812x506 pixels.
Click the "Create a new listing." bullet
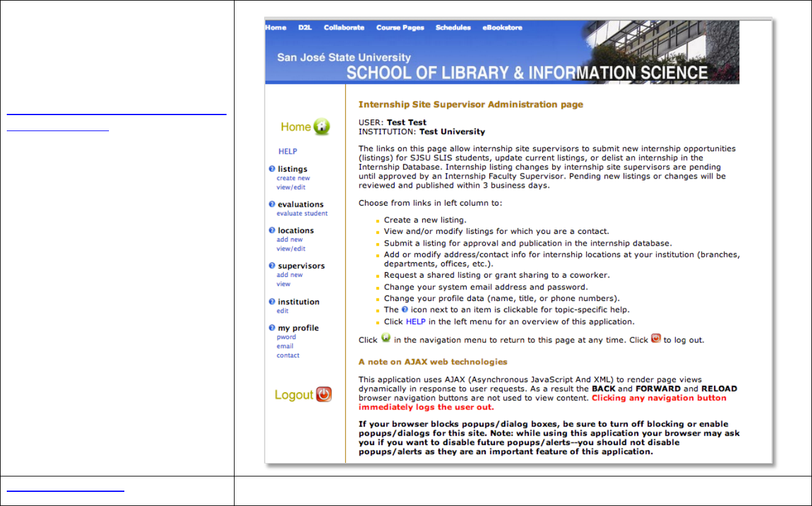pos(425,220)
